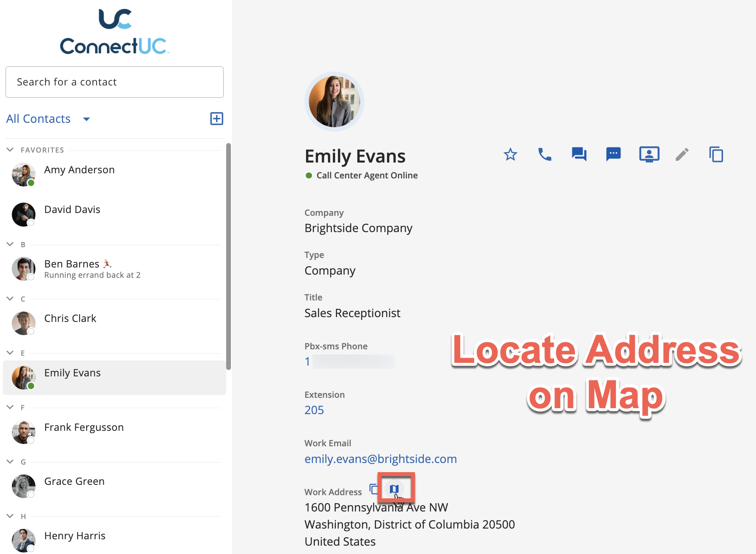Image resolution: width=756 pixels, height=554 pixels.
Task: Collapse the E contacts group
Action: (10, 353)
